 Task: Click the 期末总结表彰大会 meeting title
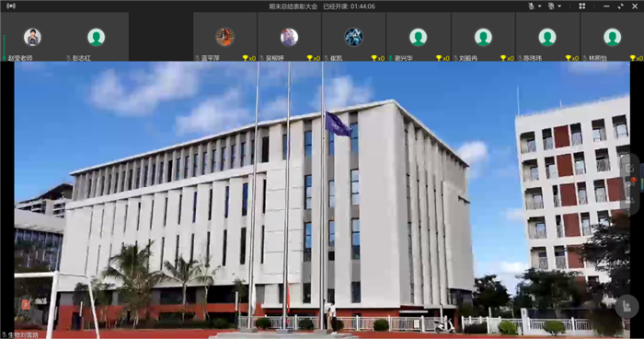(x=293, y=6)
